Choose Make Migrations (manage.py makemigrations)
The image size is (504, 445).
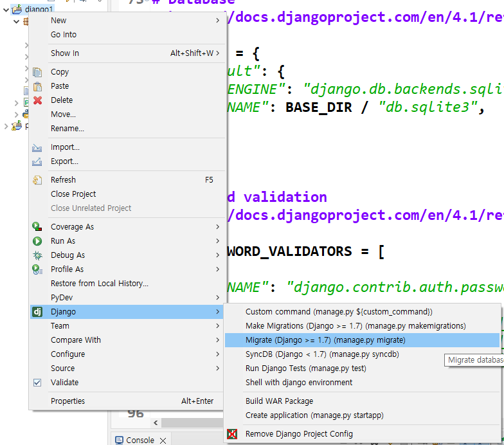click(x=363, y=325)
